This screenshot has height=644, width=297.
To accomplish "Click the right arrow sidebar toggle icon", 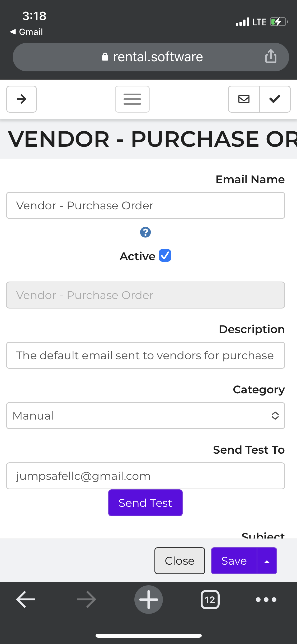I will [21, 99].
